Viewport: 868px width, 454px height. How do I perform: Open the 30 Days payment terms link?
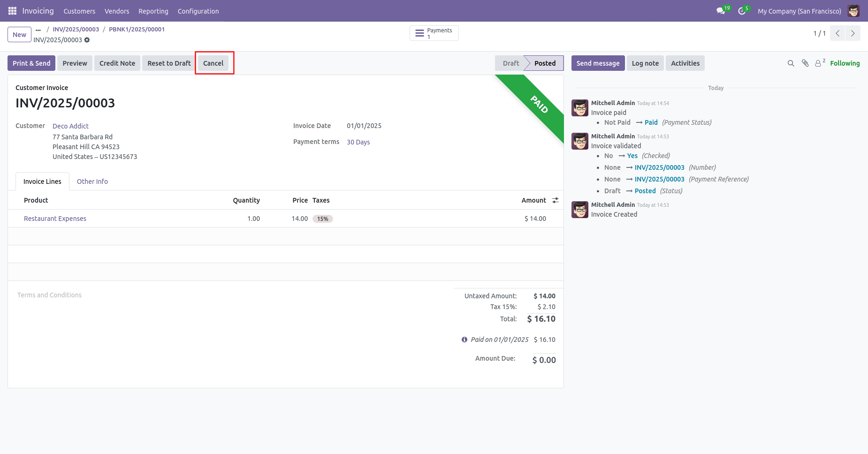pos(358,142)
